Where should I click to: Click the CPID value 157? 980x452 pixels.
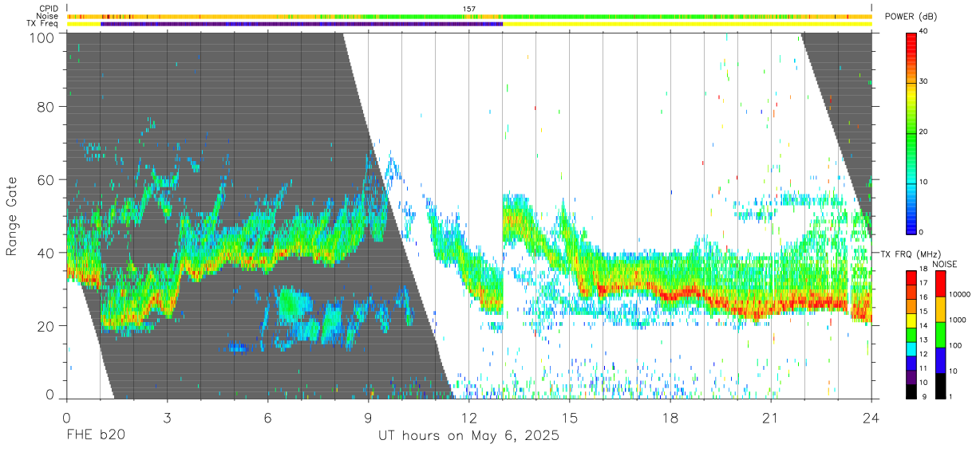click(x=469, y=9)
